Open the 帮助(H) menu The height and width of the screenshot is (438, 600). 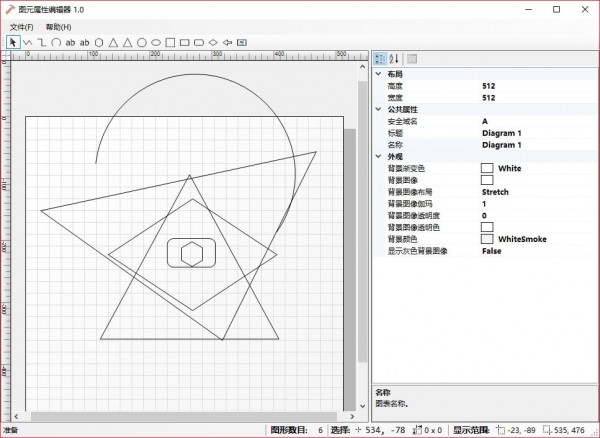[x=58, y=26]
